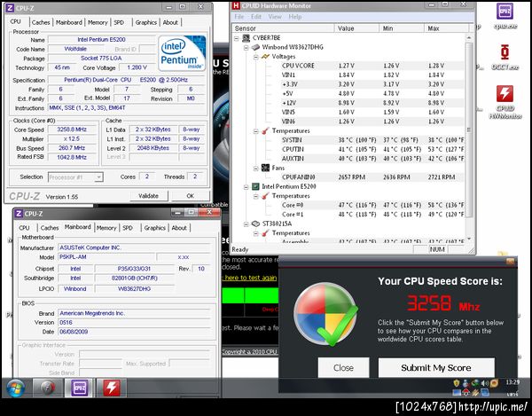Image resolution: width=532 pixels, height=416 pixels.
Task: Open Graphics tab in top CPU-Z
Action: pos(146,22)
